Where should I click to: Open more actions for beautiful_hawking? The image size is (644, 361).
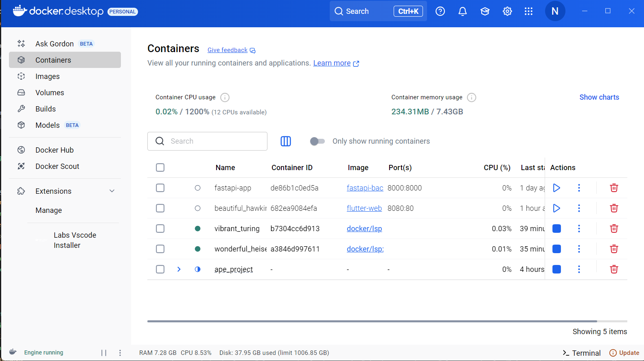coord(579,208)
